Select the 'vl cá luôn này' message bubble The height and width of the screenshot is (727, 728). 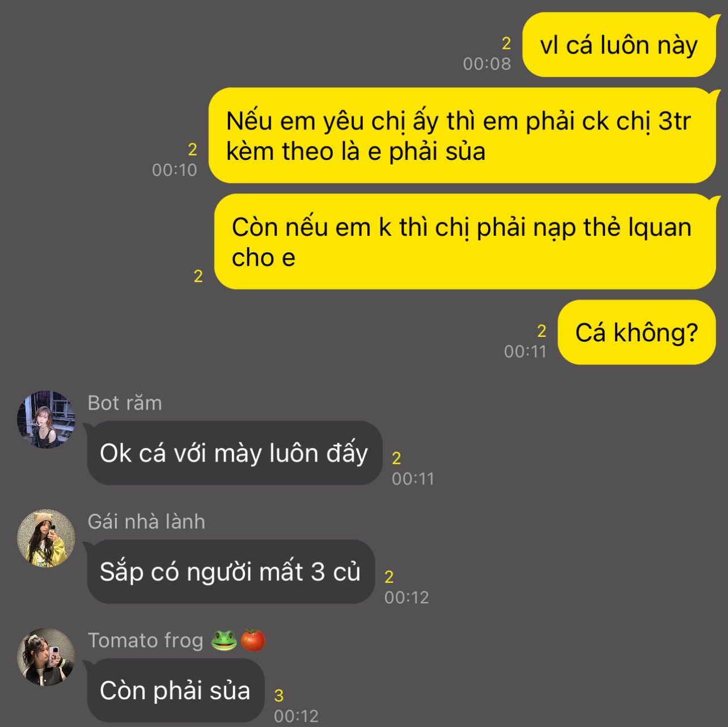click(619, 45)
